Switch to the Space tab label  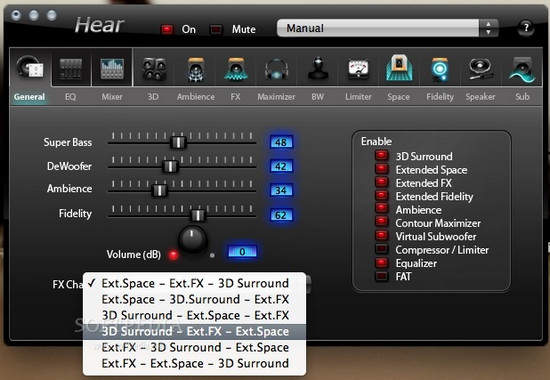[x=398, y=97]
